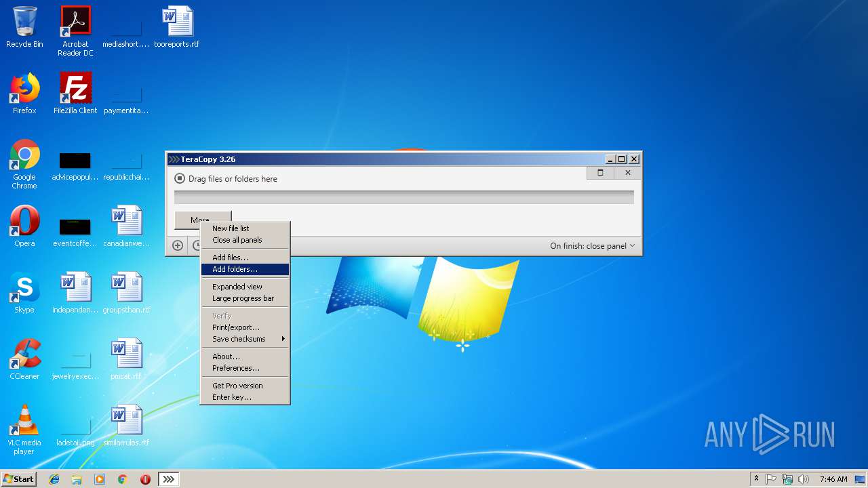The image size is (868, 488).
Task: Open Action Center flag icon
Action: [x=771, y=479]
